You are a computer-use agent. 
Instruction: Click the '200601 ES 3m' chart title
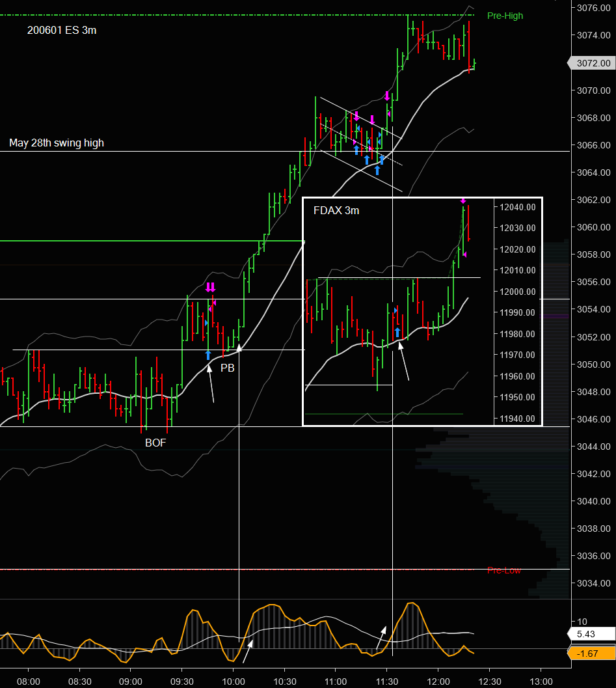click(62, 31)
